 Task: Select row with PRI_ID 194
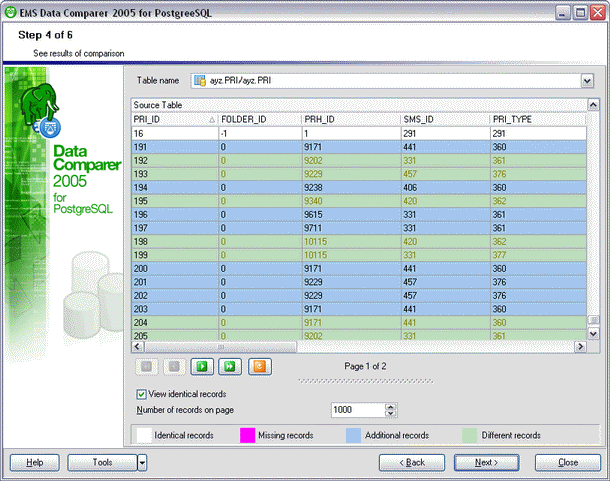click(359, 188)
